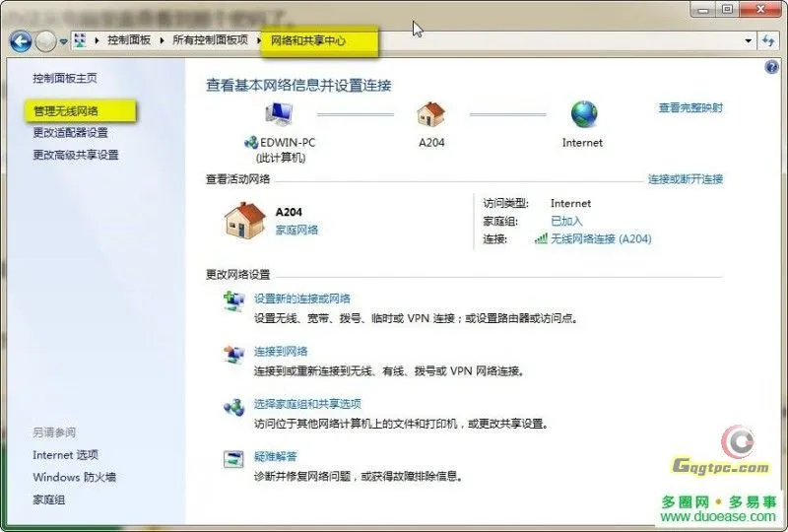The width and height of the screenshot is (788, 532).
Task: Click the EDWIN-PC computer icon in map
Action: click(x=279, y=113)
